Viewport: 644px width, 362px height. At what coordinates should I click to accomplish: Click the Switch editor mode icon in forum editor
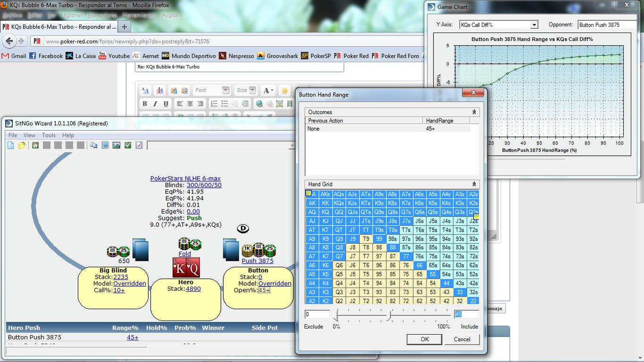145,90
